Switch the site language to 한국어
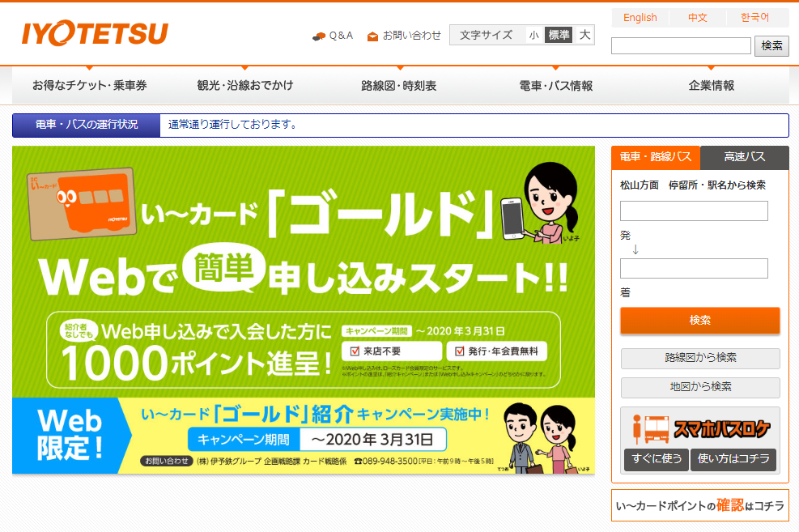Image resolution: width=799 pixels, height=532 pixels. click(x=754, y=18)
